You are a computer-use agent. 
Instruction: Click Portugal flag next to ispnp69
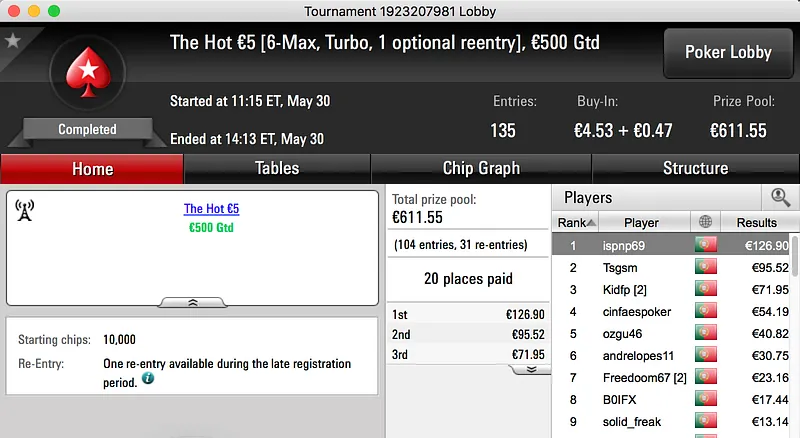(706, 245)
